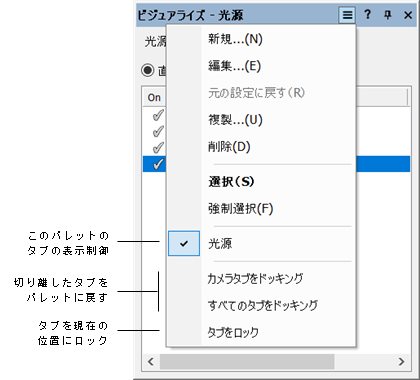Choose 編集...(E) from the menu

(262, 66)
